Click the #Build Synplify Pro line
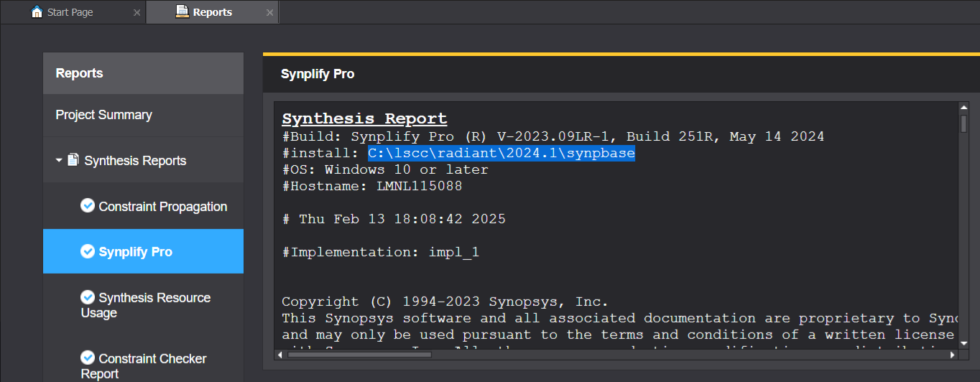 coord(553,136)
